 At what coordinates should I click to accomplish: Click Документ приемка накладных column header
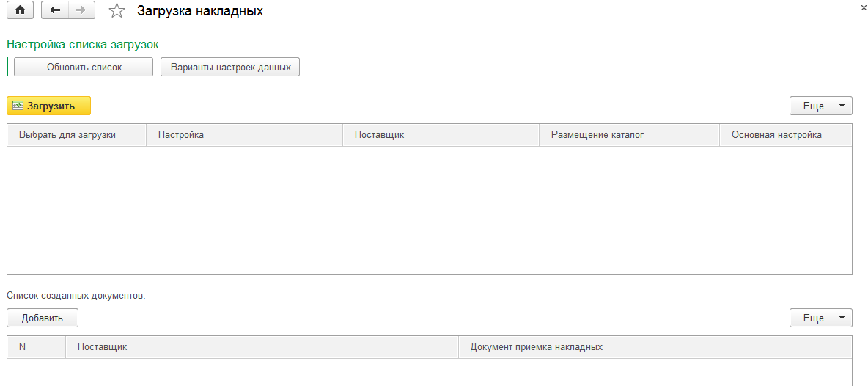(x=655, y=347)
